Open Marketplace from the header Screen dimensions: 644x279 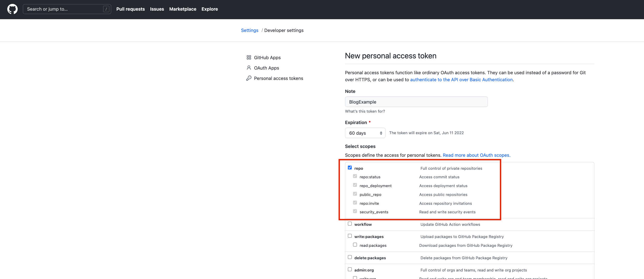183,9
